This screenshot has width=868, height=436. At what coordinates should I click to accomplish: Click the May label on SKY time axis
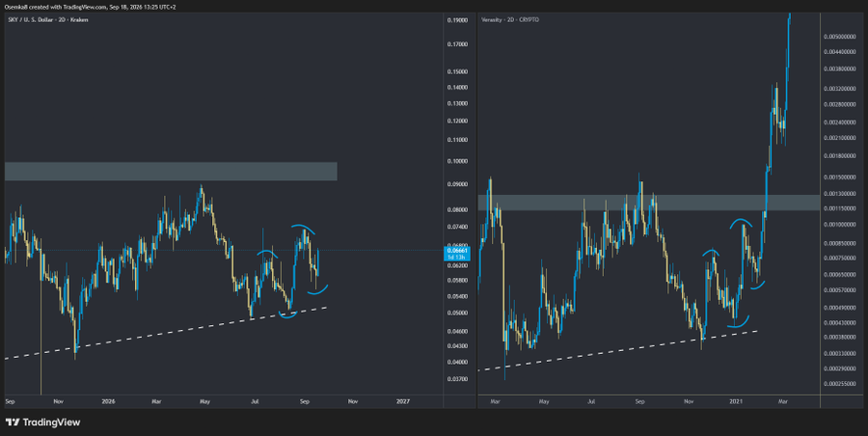pos(204,401)
